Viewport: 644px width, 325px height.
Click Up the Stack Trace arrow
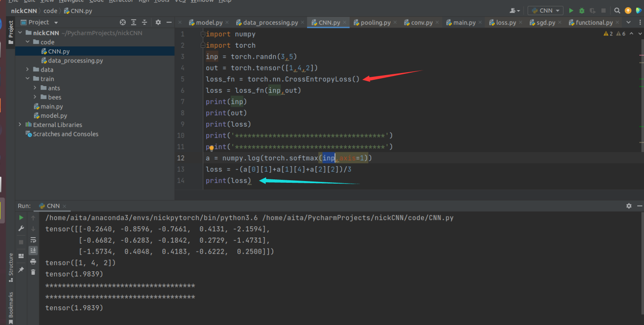pyautogui.click(x=33, y=218)
